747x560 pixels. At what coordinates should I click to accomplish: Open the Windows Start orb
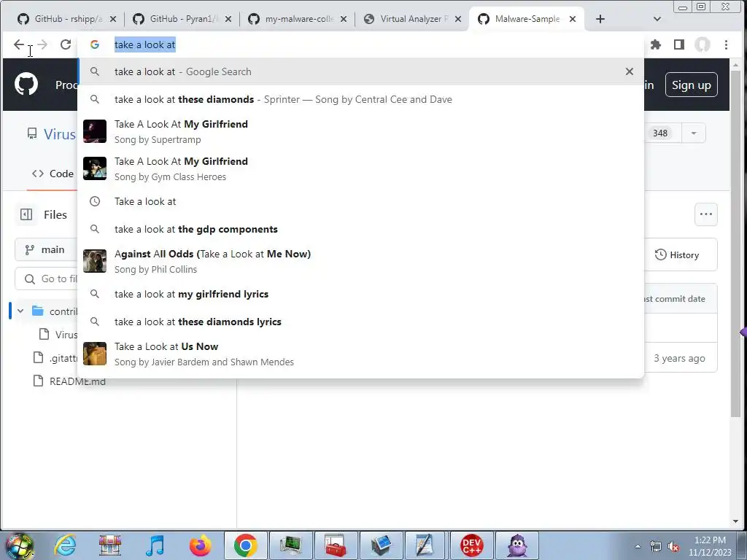20,545
